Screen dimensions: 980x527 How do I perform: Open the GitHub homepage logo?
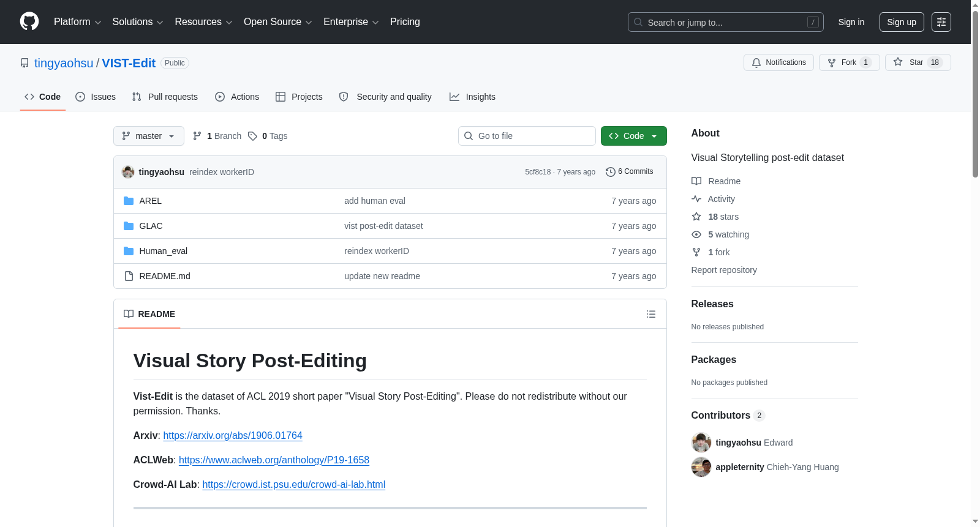29,21
